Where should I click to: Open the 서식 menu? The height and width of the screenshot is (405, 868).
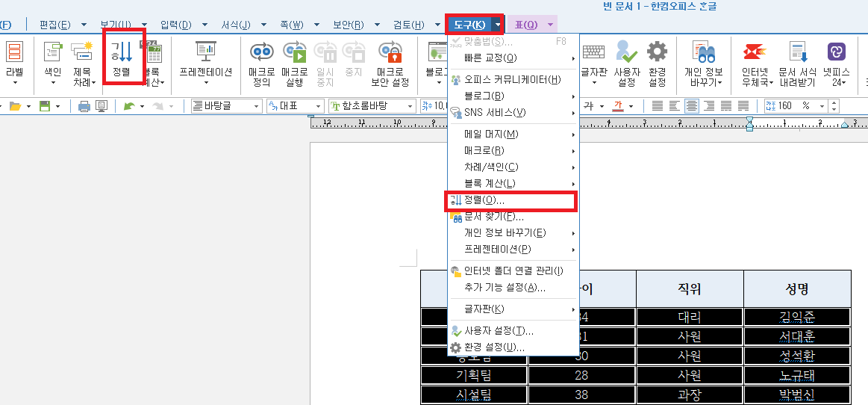coord(237,25)
